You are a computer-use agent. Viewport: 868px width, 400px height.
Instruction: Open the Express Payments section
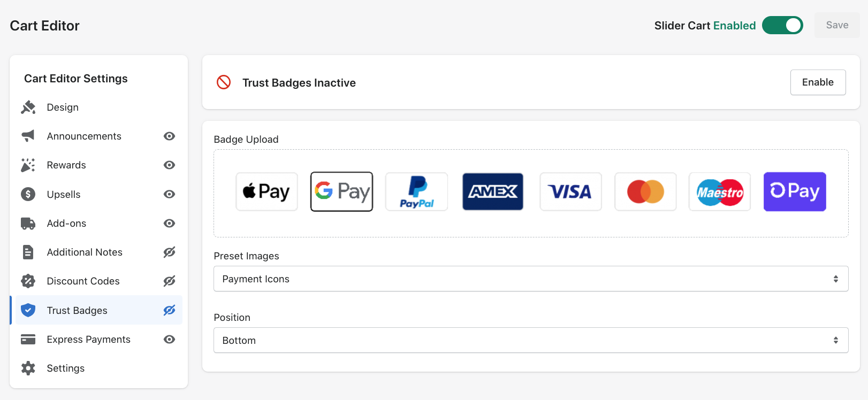tap(88, 340)
